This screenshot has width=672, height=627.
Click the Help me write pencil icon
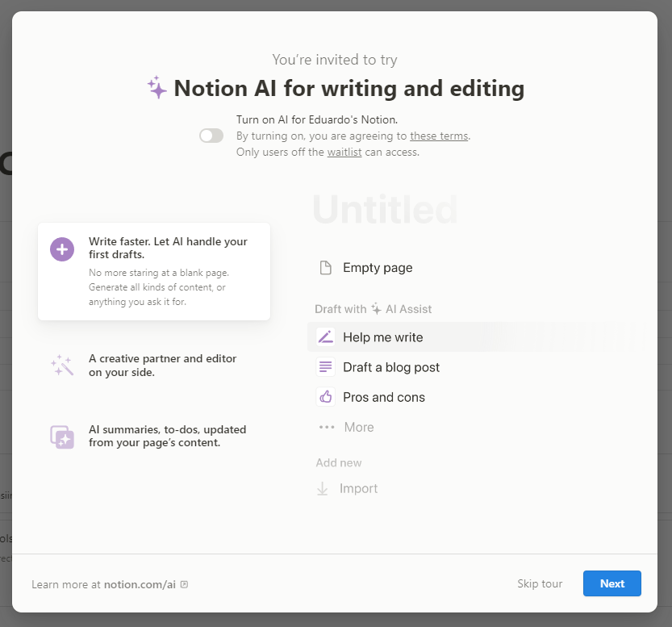pos(325,337)
